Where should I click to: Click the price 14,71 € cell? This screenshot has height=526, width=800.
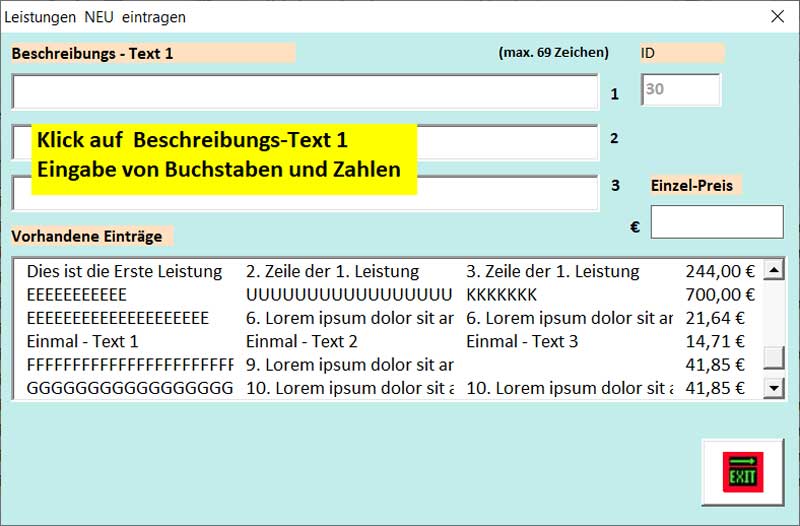[715, 341]
